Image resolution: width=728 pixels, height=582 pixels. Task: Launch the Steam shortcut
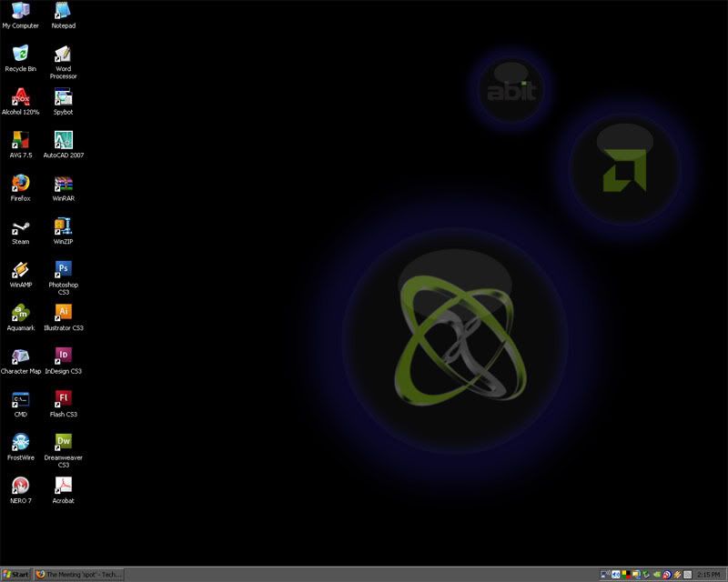20,231
